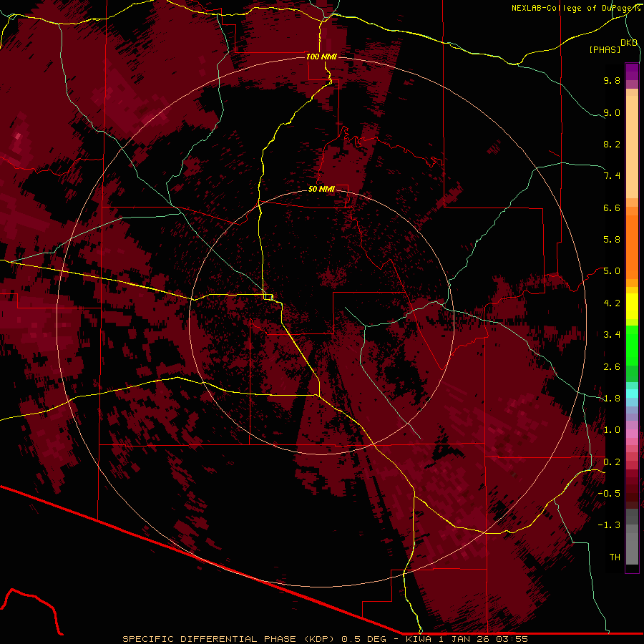Click the cyan color bar segment

[x=632, y=394]
